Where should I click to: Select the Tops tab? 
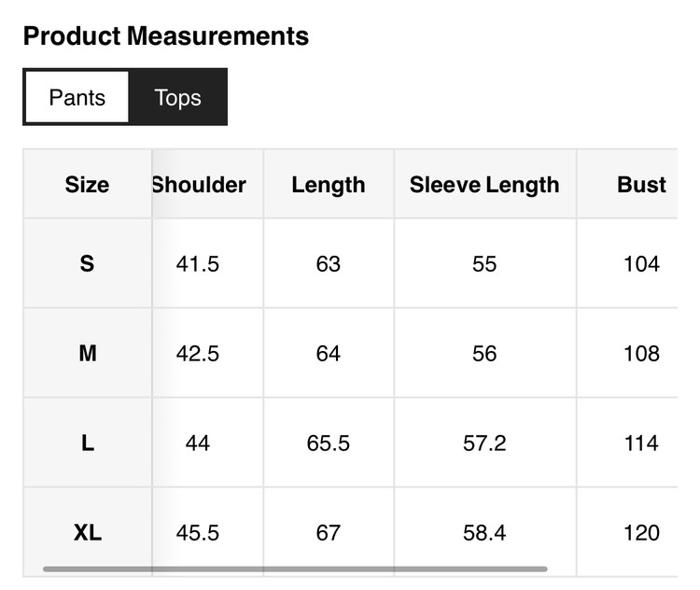(177, 97)
